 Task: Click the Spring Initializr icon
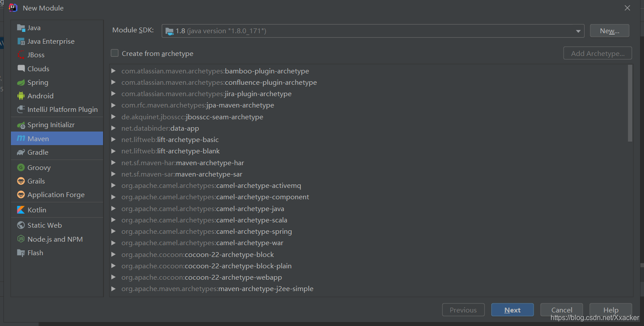[21, 125]
